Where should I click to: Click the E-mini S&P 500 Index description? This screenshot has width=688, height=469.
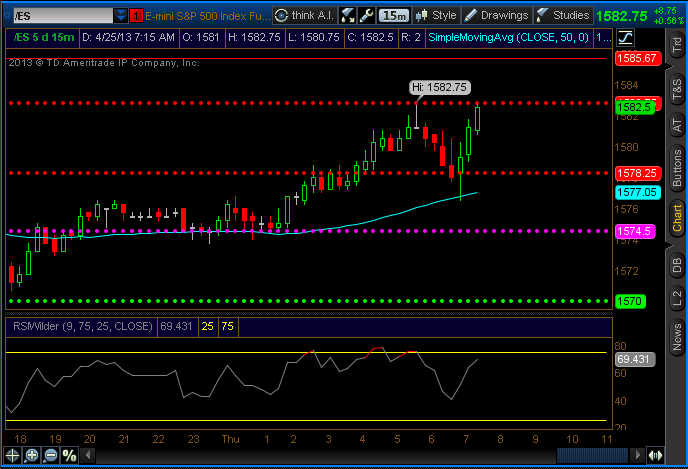(208, 16)
